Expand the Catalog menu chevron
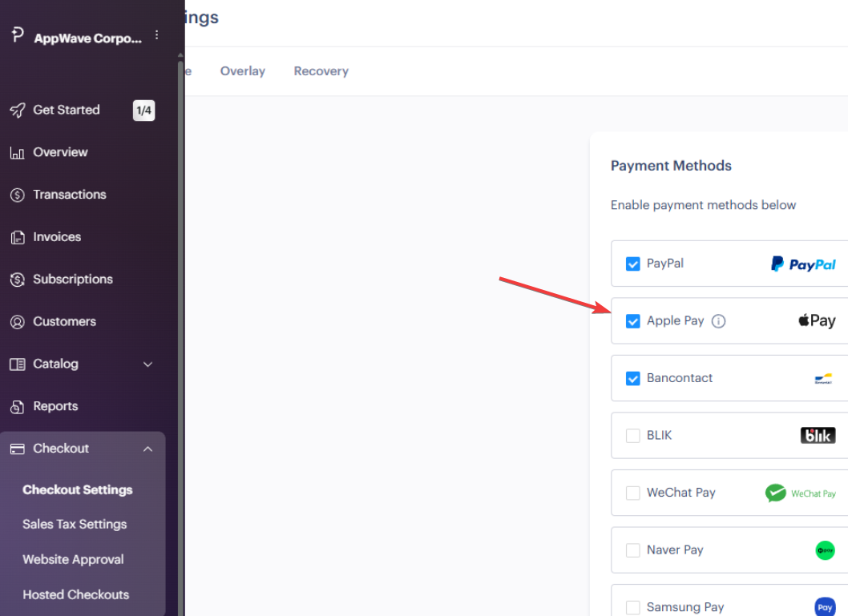The width and height of the screenshot is (848, 616). (x=147, y=364)
